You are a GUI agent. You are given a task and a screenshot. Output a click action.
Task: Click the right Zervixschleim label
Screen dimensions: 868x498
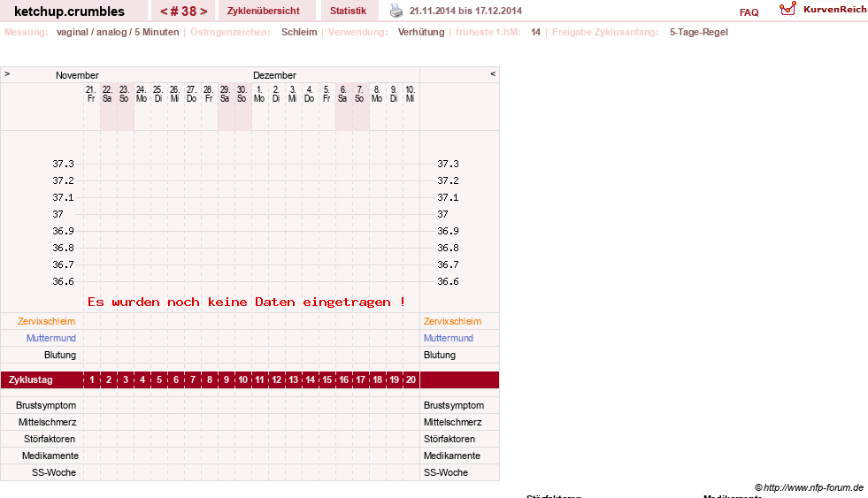452,321
